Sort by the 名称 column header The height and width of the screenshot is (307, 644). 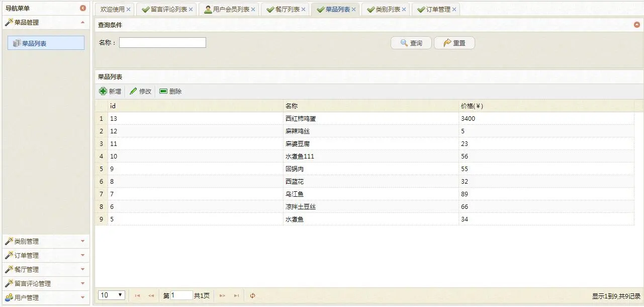[x=371, y=106]
